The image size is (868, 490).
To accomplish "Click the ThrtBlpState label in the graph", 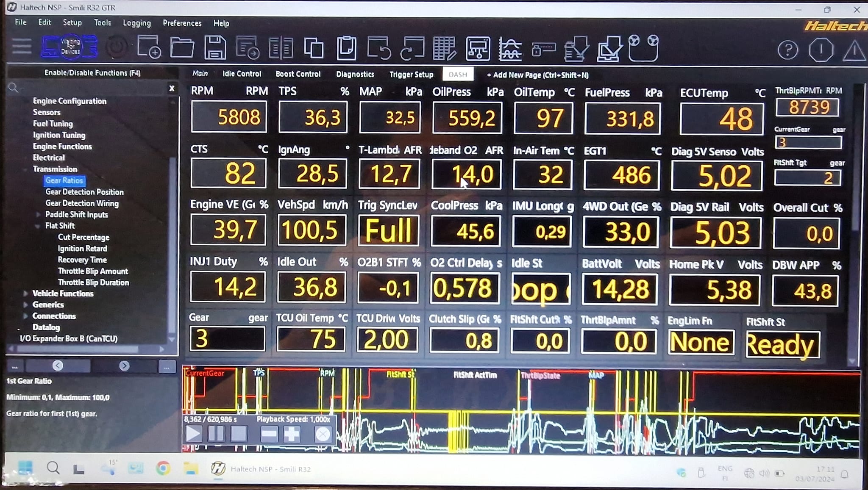I will pos(540,375).
